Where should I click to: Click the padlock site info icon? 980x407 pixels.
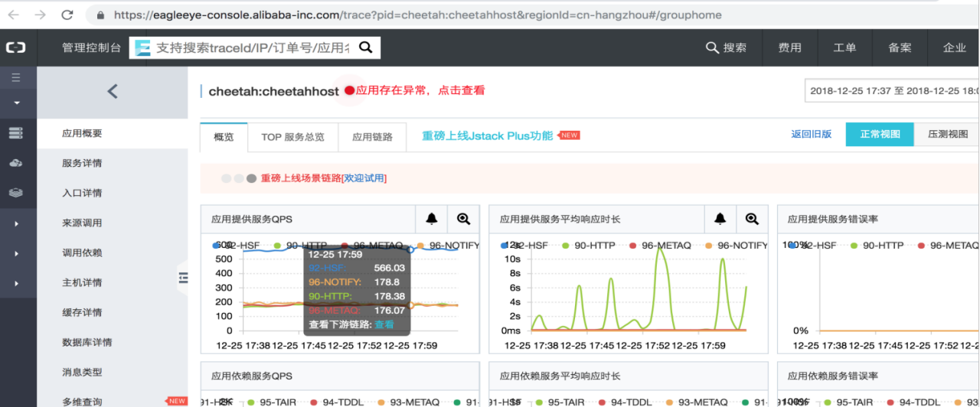(x=101, y=15)
